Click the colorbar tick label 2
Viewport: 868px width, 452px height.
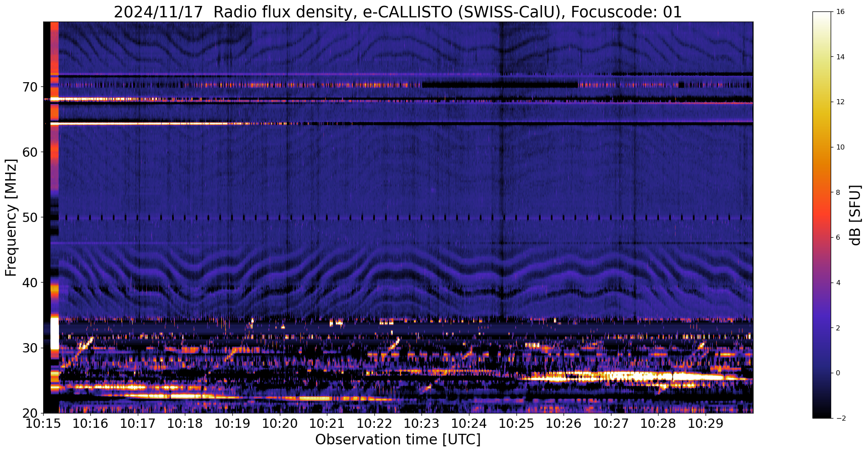pyautogui.click(x=839, y=328)
